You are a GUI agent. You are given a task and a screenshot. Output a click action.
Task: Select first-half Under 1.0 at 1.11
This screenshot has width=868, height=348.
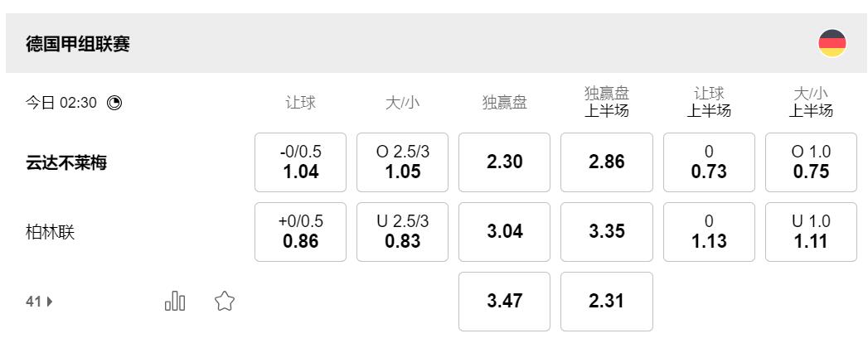(811, 232)
